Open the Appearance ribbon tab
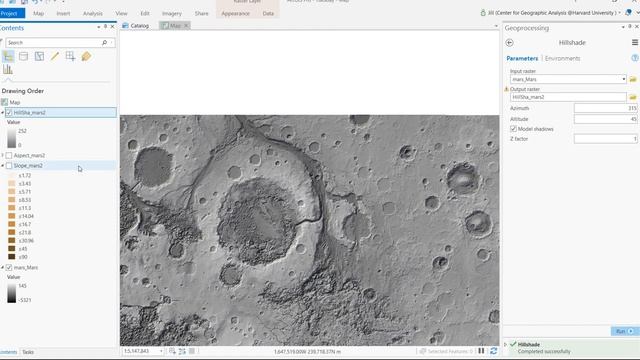This screenshot has width=640, height=360. (x=236, y=13)
